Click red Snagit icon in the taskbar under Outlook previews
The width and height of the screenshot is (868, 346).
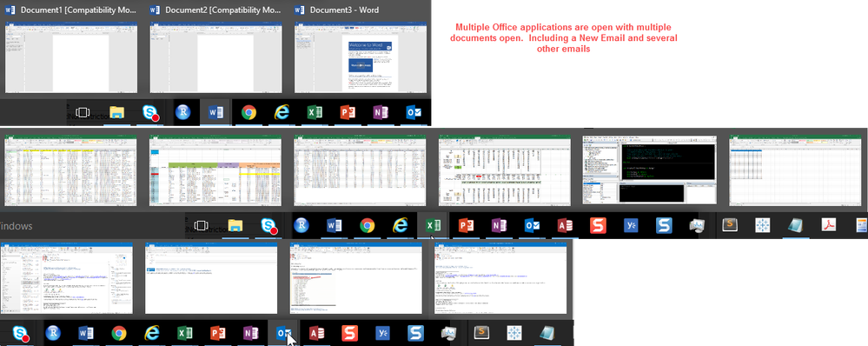[x=349, y=333]
